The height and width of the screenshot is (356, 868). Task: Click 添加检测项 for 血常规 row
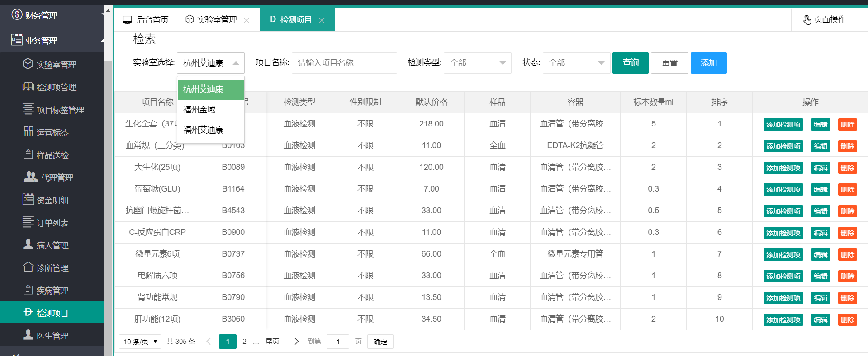point(783,146)
